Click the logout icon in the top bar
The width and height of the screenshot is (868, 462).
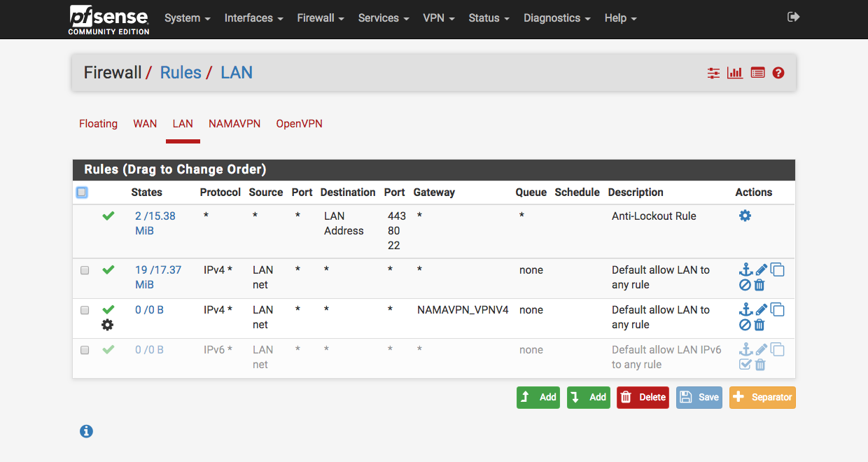(x=793, y=17)
